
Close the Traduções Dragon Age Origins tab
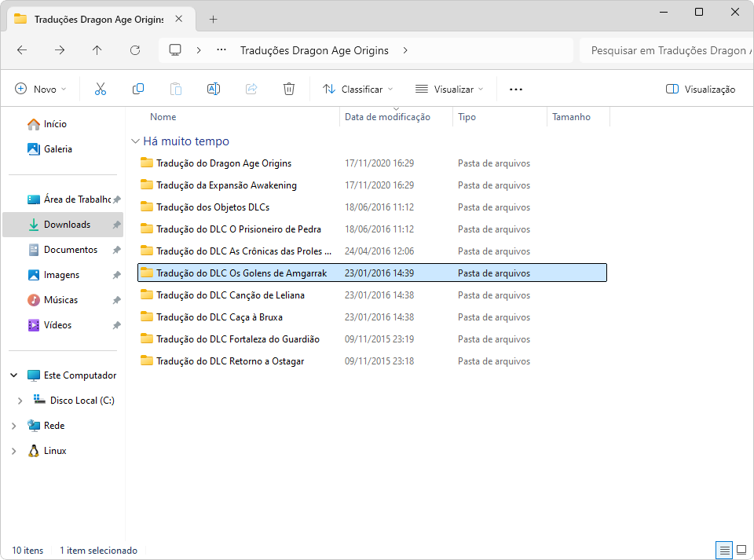[179, 19]
